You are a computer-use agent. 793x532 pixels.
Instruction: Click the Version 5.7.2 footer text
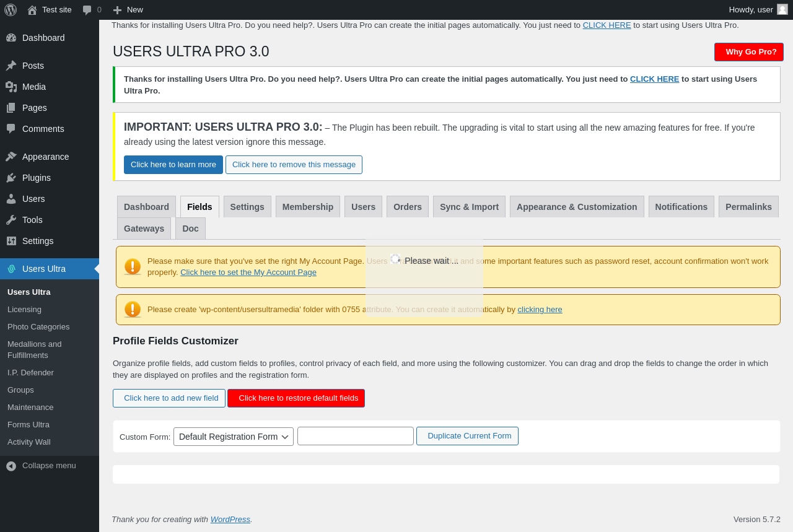[757, 520]
